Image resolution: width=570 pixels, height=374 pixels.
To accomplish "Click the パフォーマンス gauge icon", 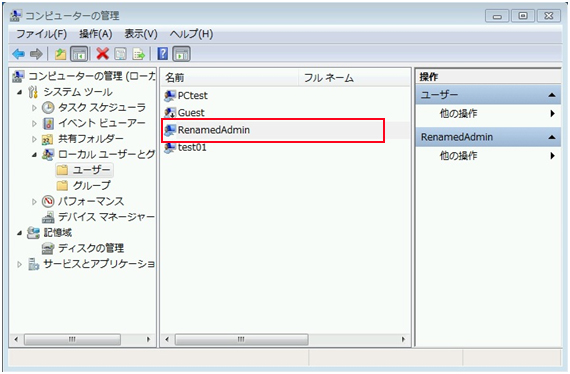I will 48,201.
